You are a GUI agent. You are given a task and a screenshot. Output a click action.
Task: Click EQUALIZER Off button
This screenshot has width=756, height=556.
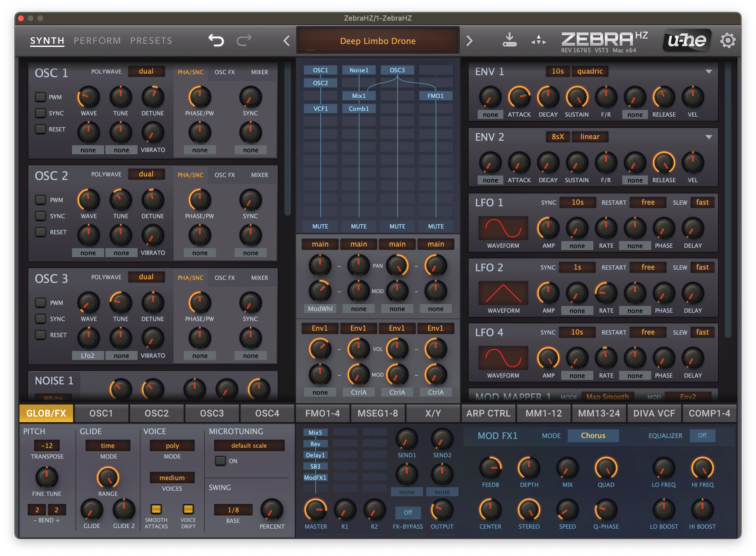pyautogui.click(x=702, y=435)
